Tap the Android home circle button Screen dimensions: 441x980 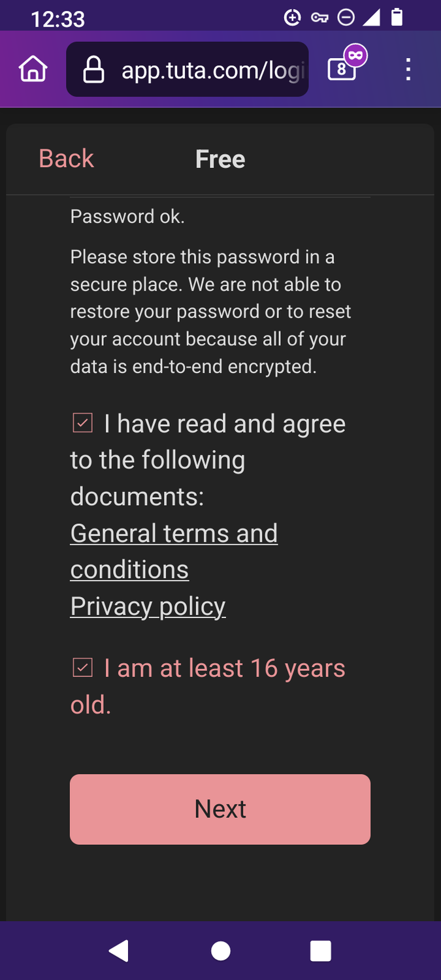pos(220,951)
